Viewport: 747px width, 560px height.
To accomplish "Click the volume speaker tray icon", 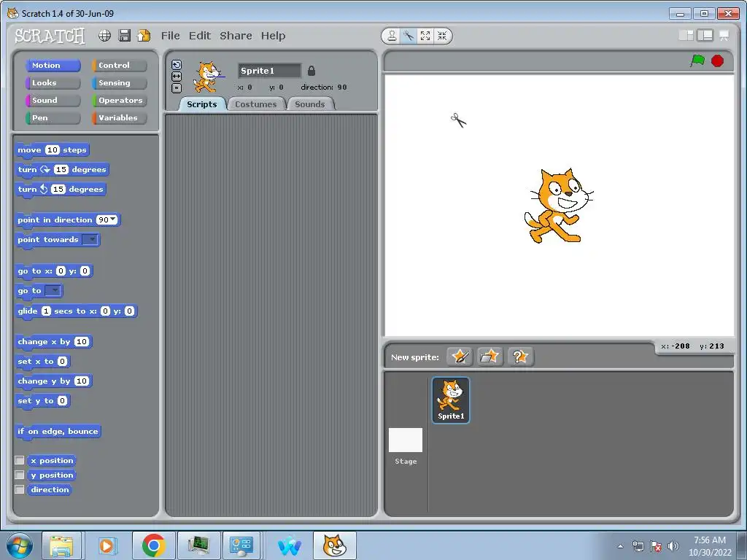I will point(673,546).
